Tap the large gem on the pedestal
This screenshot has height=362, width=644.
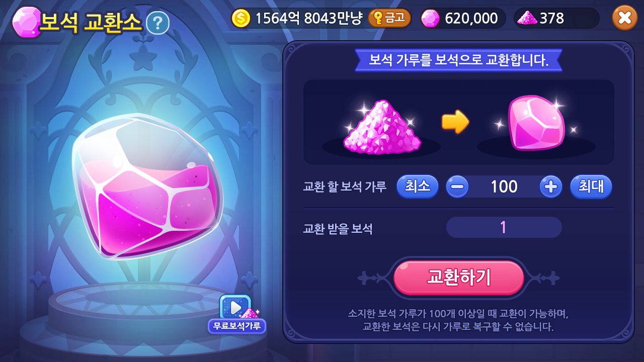point(147,187)
